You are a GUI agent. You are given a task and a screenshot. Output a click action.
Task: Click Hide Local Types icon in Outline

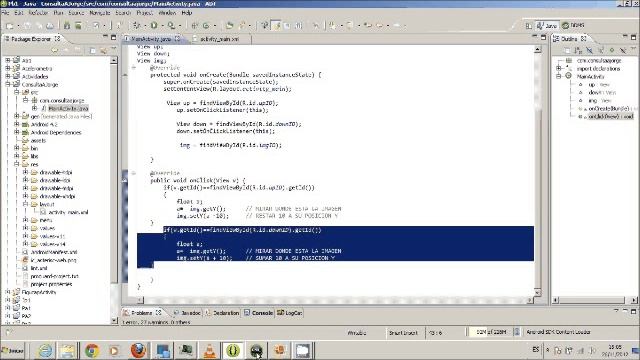click(623, 50)
